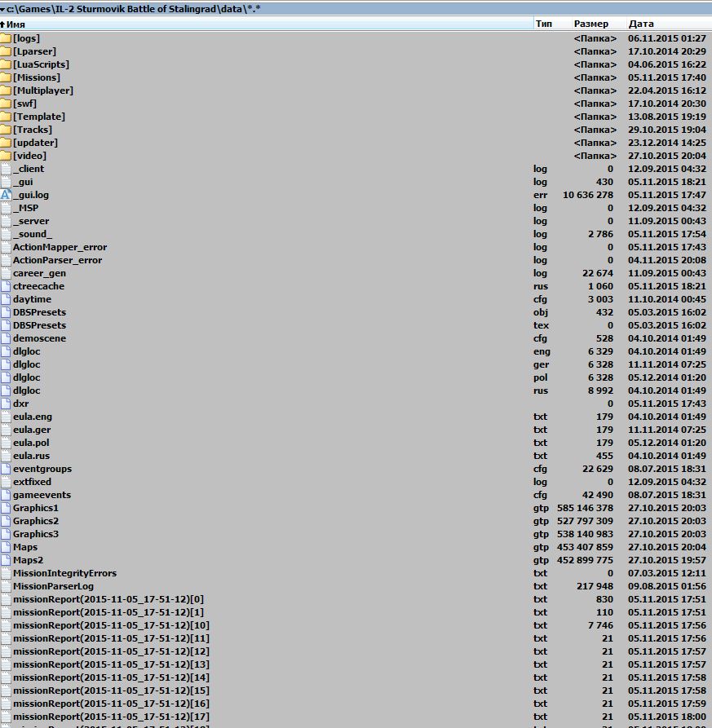This screenshot has width=712, height=728.
Task: Click the file icon of Graphics3
Action: point(6,534)
